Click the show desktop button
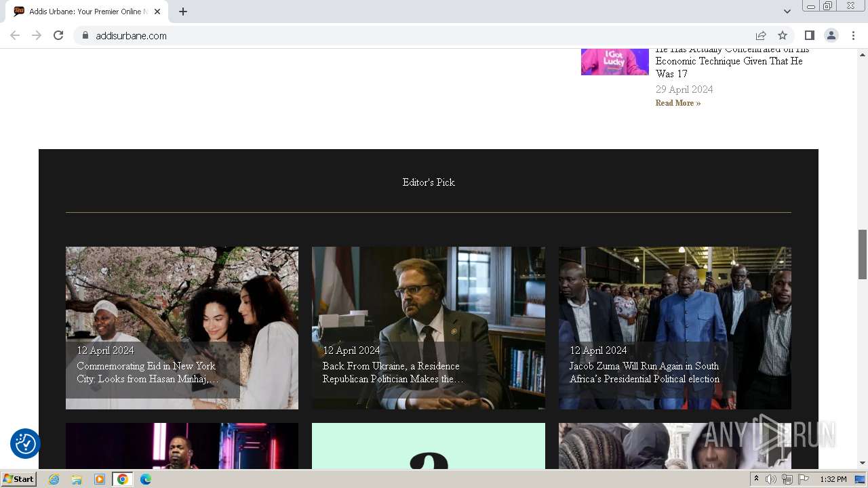 click(x=861, y=479)
